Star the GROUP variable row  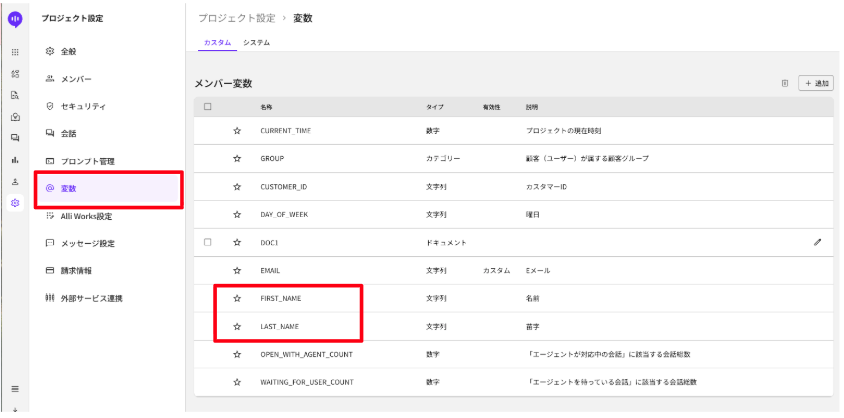237,159
